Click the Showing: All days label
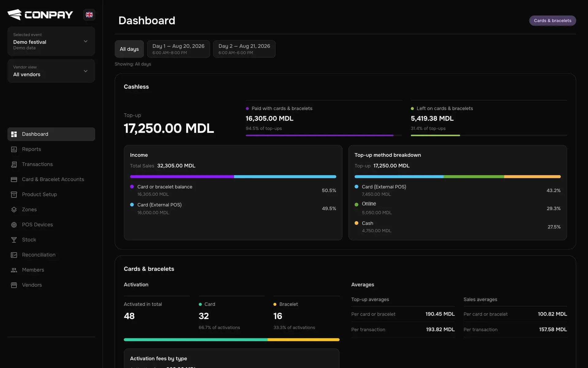588x368 pixels. point(133,64)
